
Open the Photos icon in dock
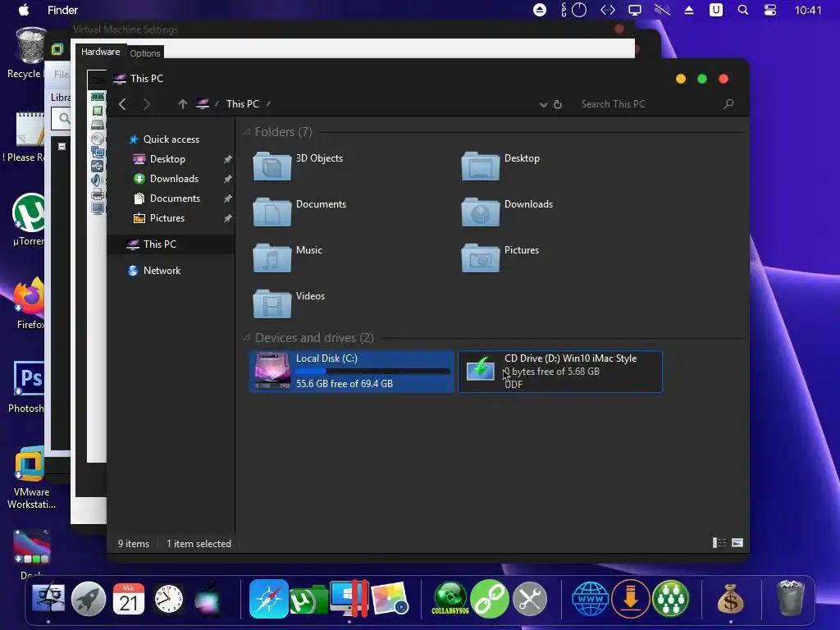[x=390, y=598]
